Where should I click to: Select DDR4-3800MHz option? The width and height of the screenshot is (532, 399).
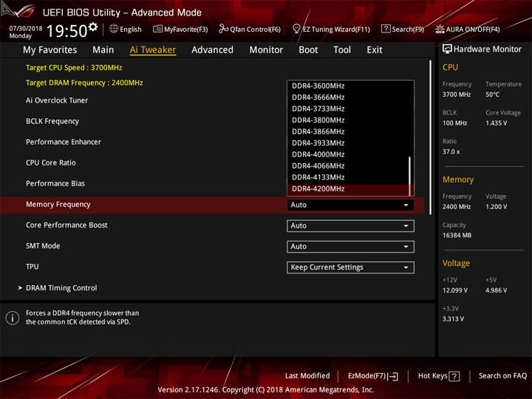(x=348, y=120)
